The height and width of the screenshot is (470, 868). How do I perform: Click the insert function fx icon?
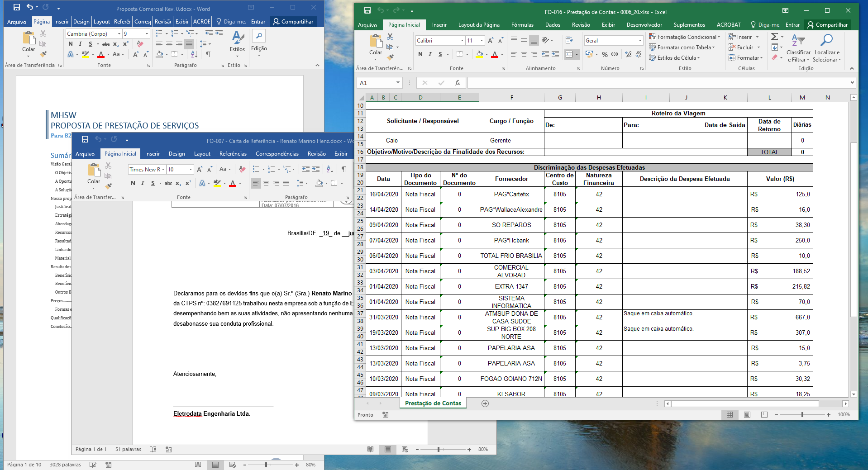(x=458, y=83)
